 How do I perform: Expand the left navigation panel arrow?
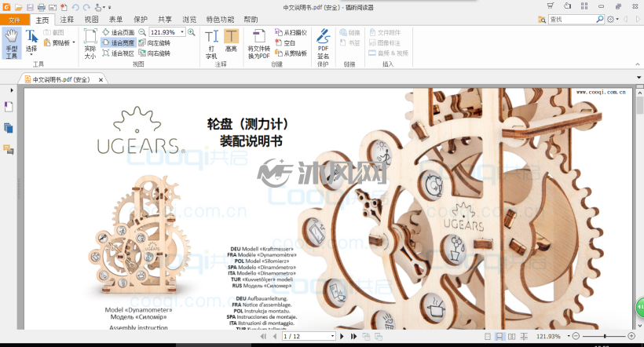[x=12, y=90]
